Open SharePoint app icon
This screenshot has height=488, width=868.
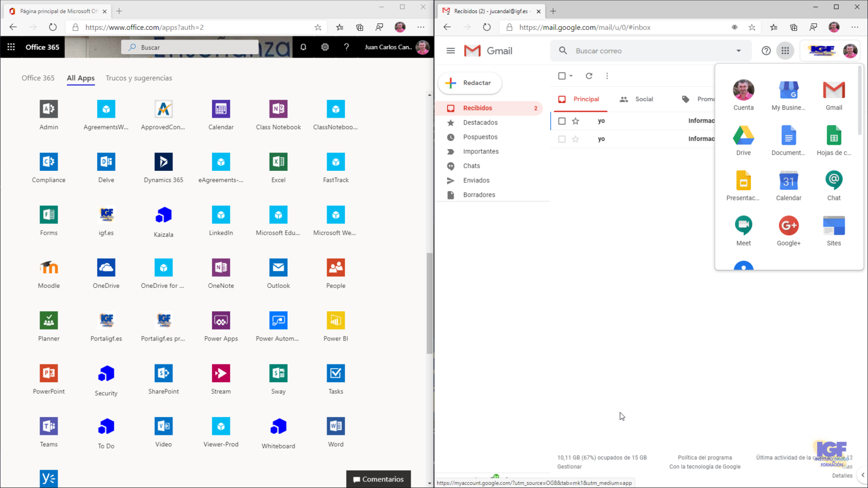coord(163,374)
